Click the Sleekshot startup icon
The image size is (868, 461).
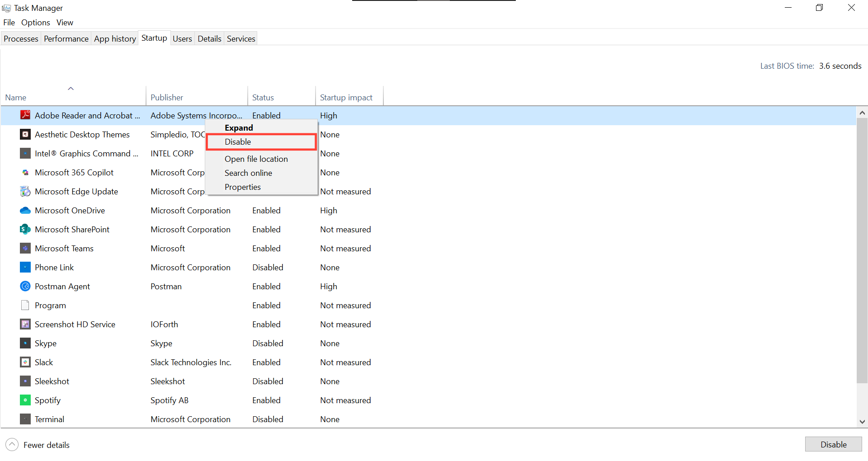click(25, 381)
